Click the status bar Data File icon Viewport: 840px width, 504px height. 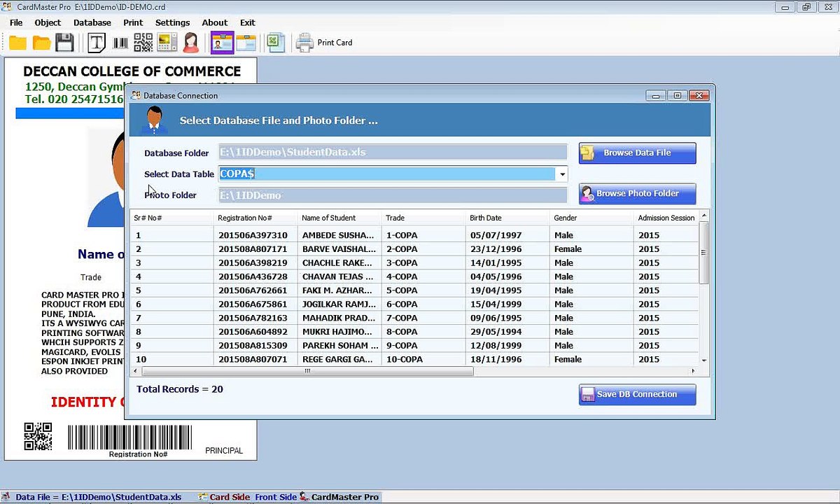pyautogui.click(x=7, y=497)
